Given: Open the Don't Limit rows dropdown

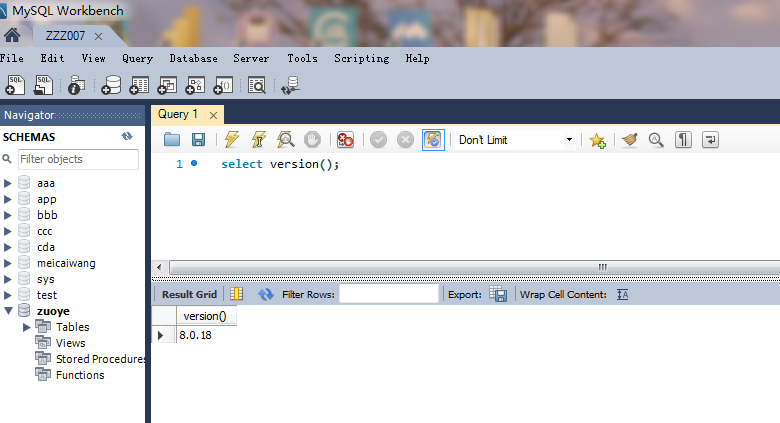Looking at the screenshot, I should tap(515, 140).
